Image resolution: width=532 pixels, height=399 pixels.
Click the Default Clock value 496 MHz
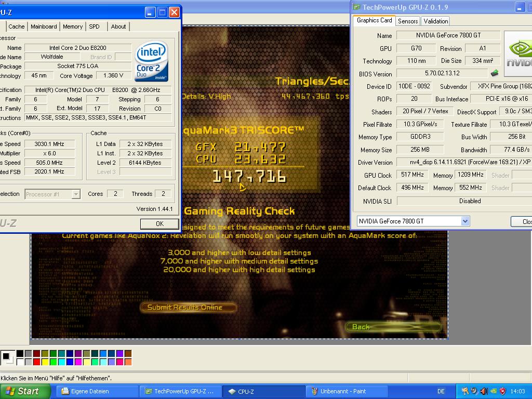pyautogui.click(x=412, y=188)
